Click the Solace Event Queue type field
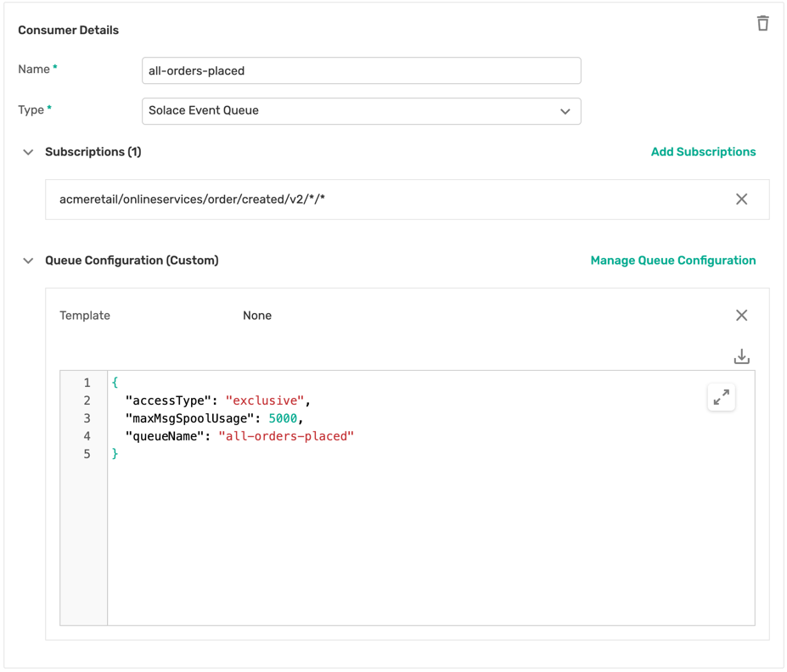 [x=340, y=111]
